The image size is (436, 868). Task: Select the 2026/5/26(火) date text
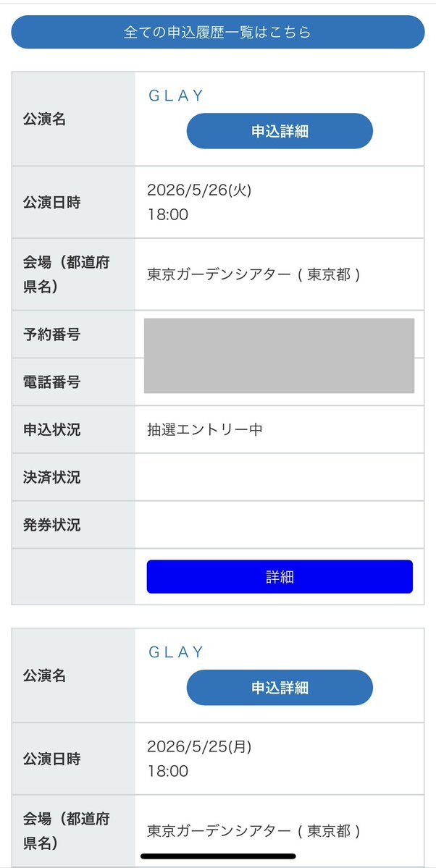pos(199,190)
